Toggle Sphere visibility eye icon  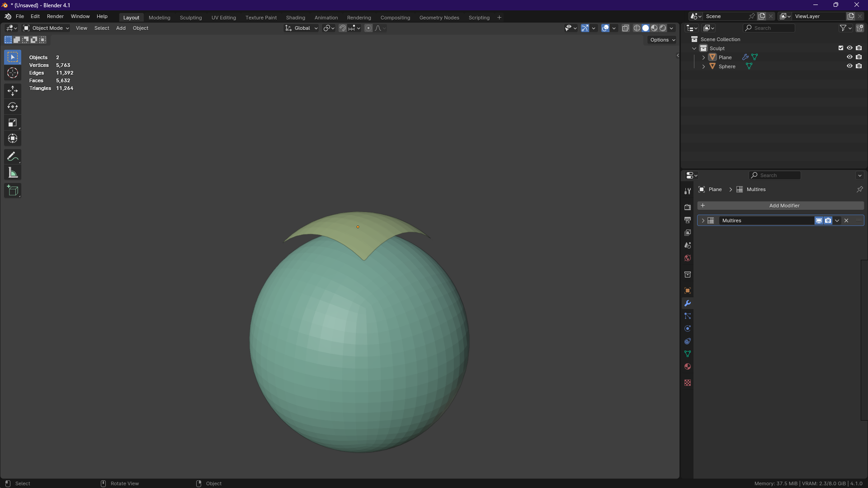coord(849,66)
